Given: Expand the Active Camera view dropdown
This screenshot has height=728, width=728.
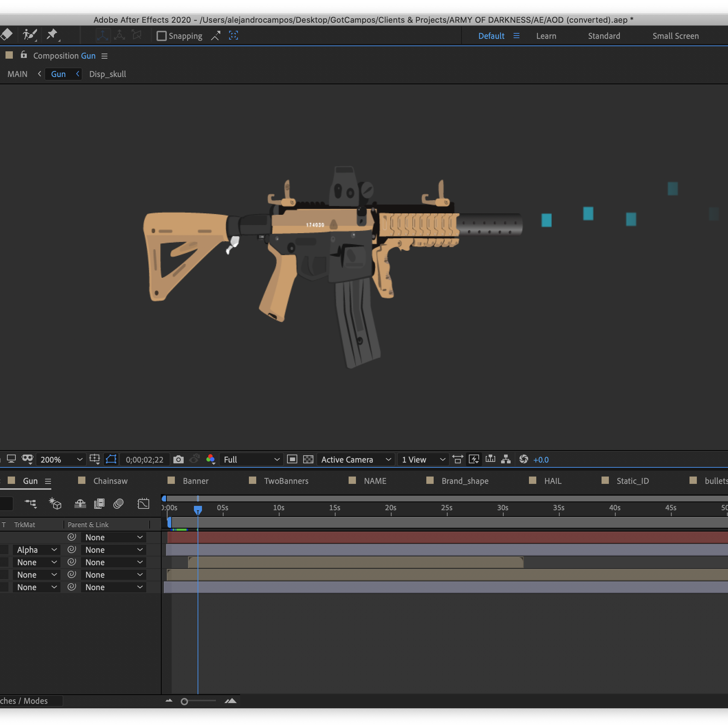Looking at the screenshot, I should point(356,460).
